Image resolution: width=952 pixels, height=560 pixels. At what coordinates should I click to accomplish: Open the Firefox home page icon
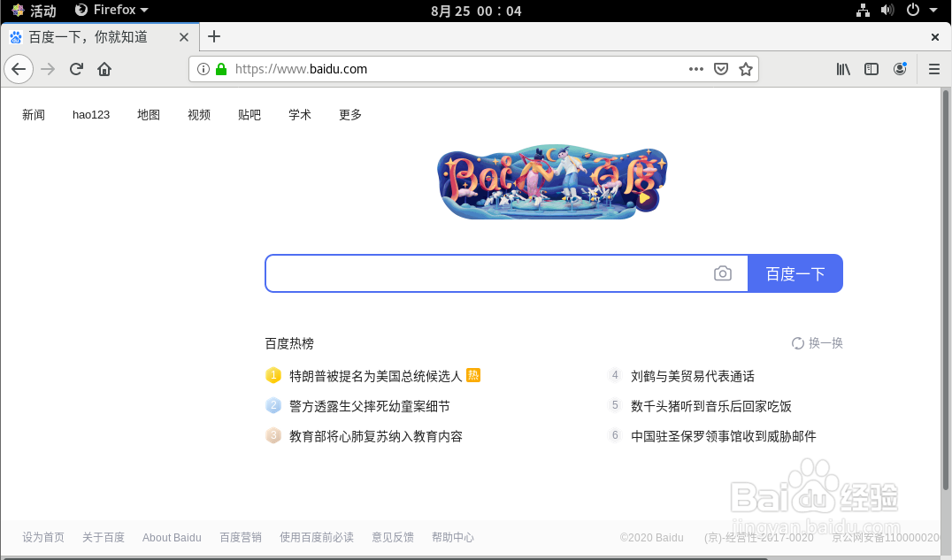coord(104,69)
